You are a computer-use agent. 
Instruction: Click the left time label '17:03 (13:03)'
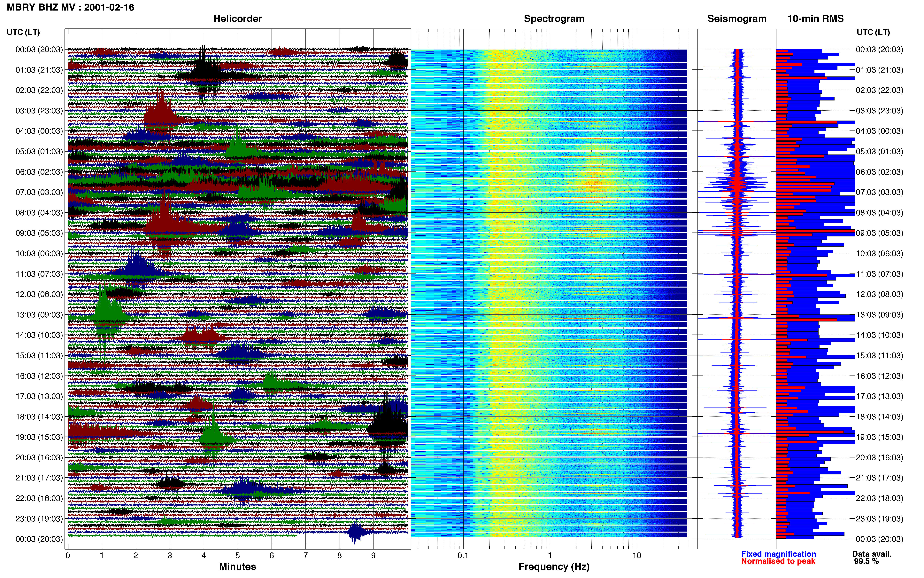(39, 396)
